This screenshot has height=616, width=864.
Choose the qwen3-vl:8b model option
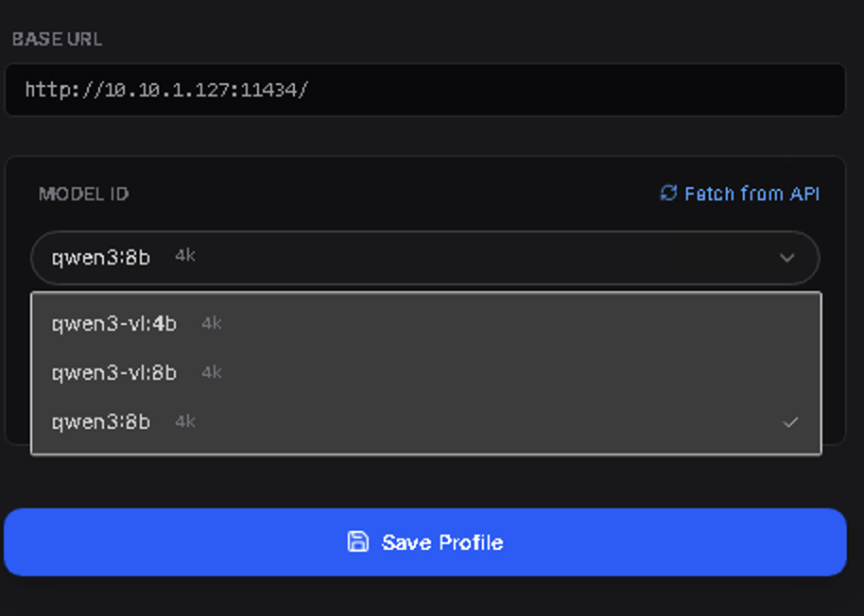[113, 372]
